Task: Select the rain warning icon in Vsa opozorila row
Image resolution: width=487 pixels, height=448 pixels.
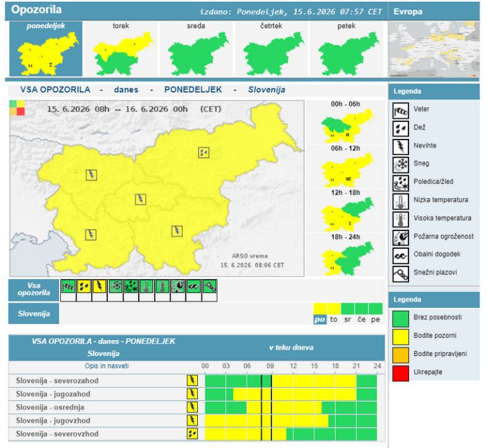Action: tap(84, 286)
